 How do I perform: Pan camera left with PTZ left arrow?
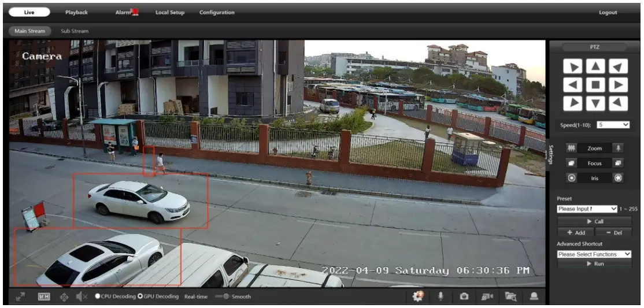pyautogui.click(x=572, y=85)
